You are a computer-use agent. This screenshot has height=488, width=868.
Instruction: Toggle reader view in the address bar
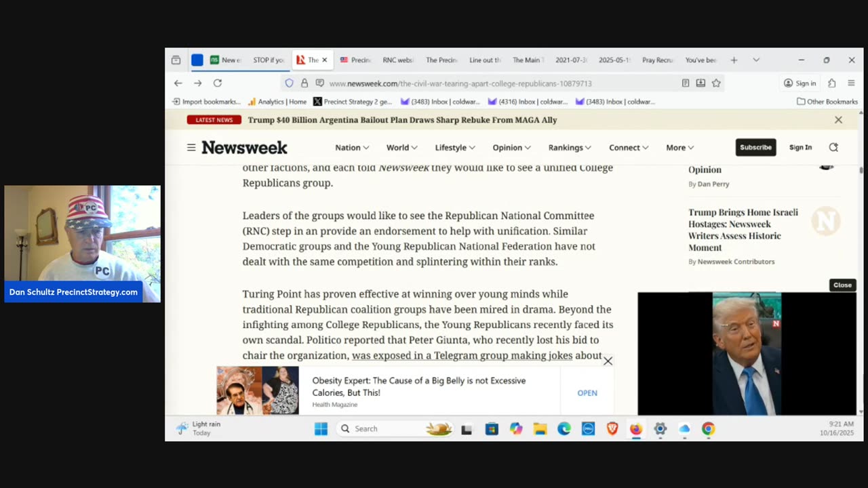686,83
